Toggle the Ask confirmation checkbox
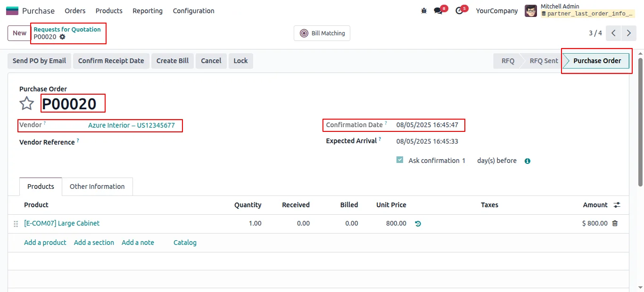Viewport: 644px width, 292px height. coord(400,160)
